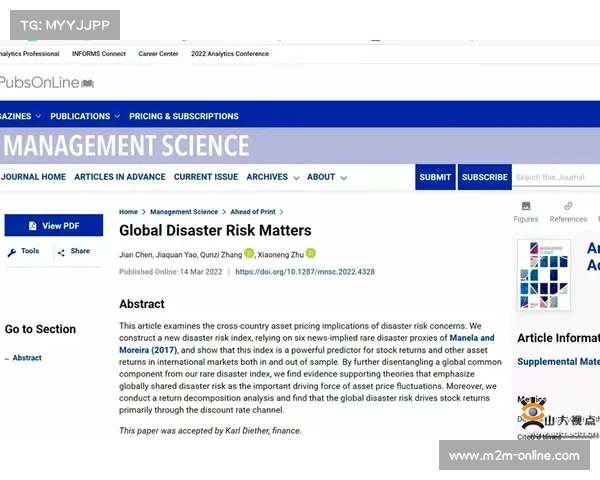Click author name Jian Chen
The height and width of the screenshot is (480, 600).
(136, 255)
